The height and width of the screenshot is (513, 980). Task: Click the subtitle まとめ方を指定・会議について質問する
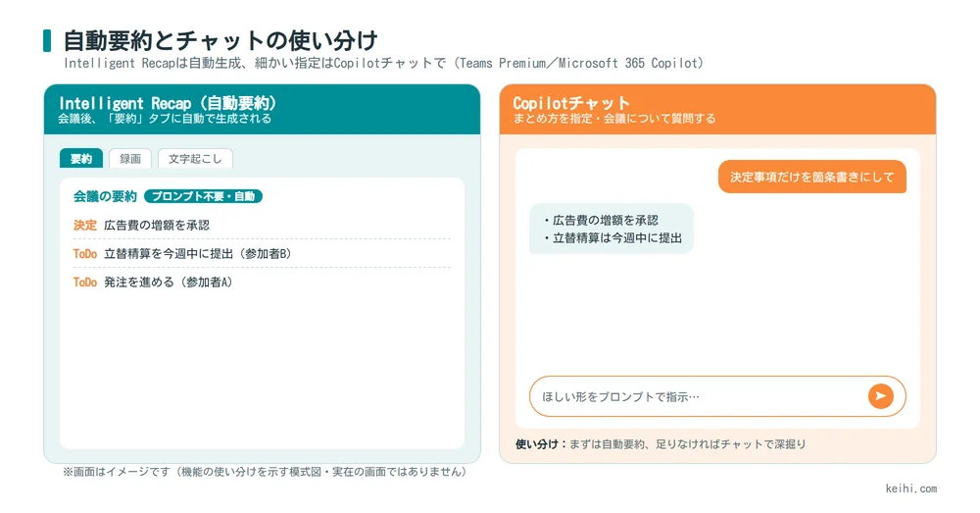(x=614, y=119)
